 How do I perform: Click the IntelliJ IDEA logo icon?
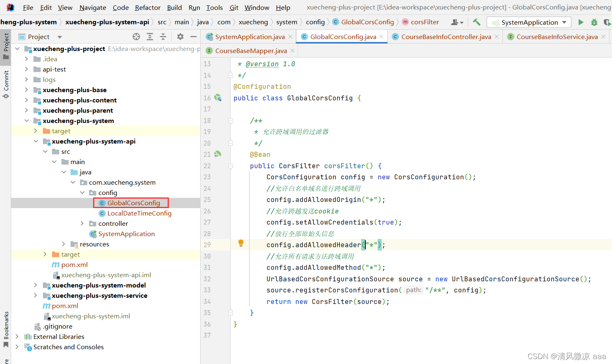click(x=10, y=7)
